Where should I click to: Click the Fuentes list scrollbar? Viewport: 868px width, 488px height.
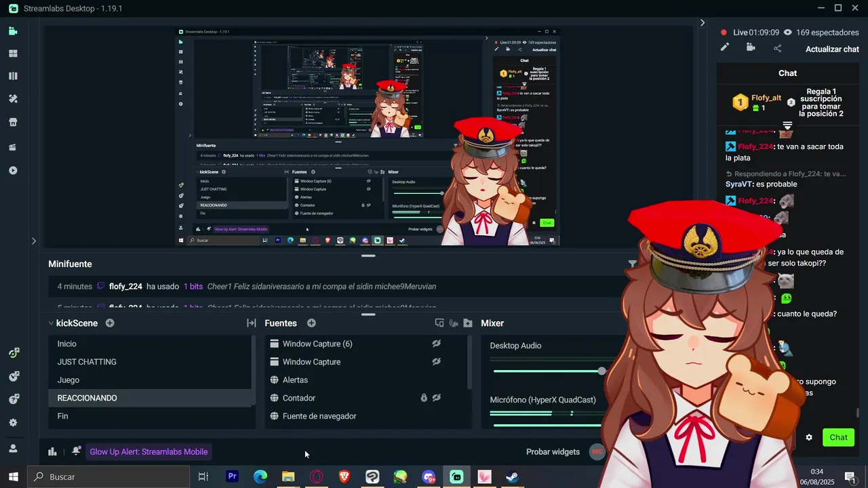point(469,363)
